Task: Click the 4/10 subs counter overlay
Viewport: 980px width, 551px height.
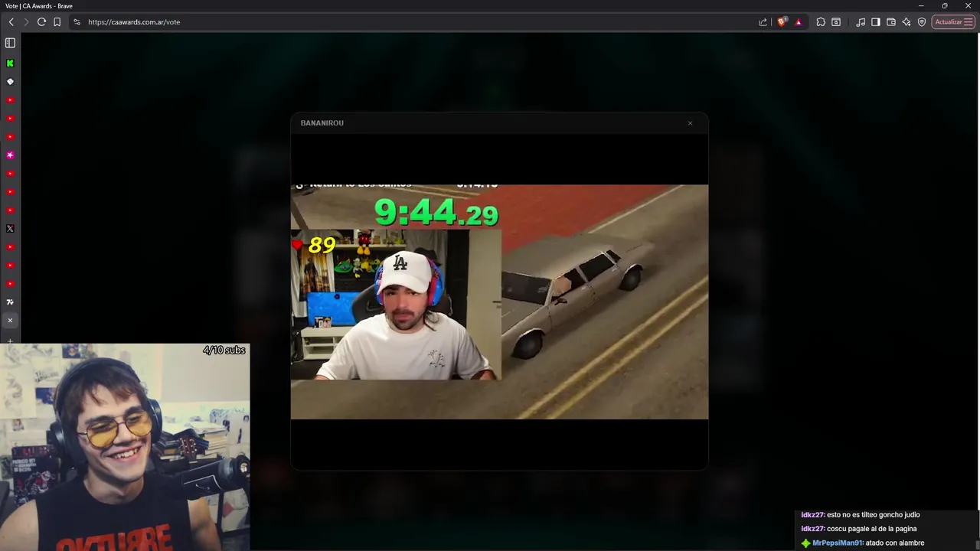Action: coord(224,350)
